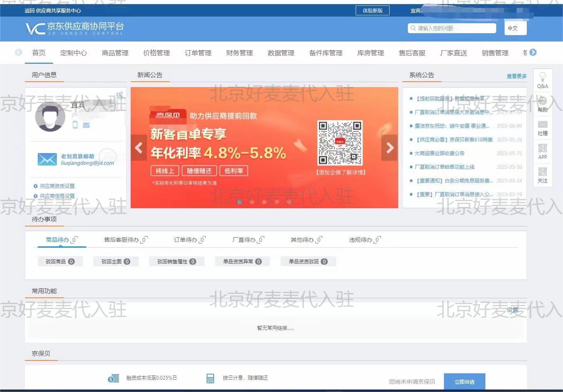Click the 京保贝 calculator icon
The width and height of the screenshot is (563, 392).
(x=210, y=378)
